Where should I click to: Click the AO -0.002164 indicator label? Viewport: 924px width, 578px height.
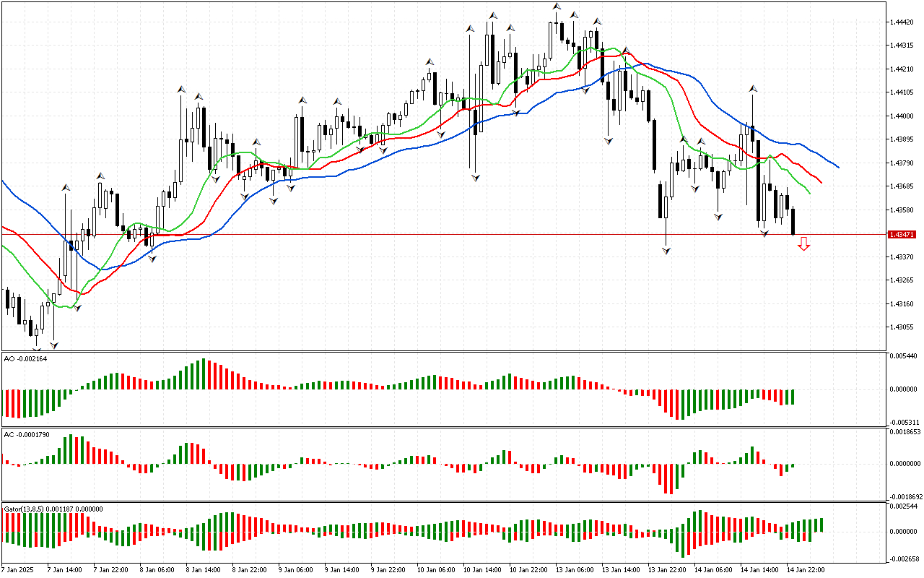pos(25,359)
